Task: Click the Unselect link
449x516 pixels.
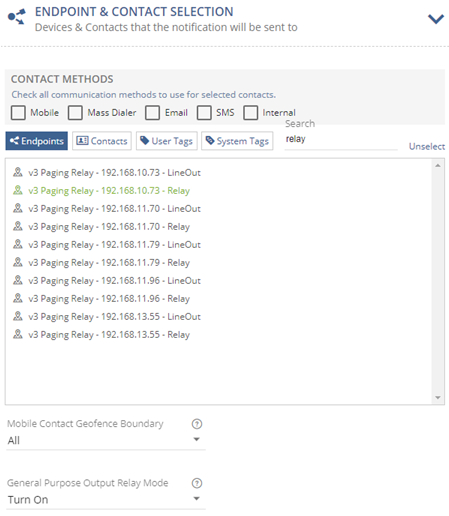Action: coord(427,147)
